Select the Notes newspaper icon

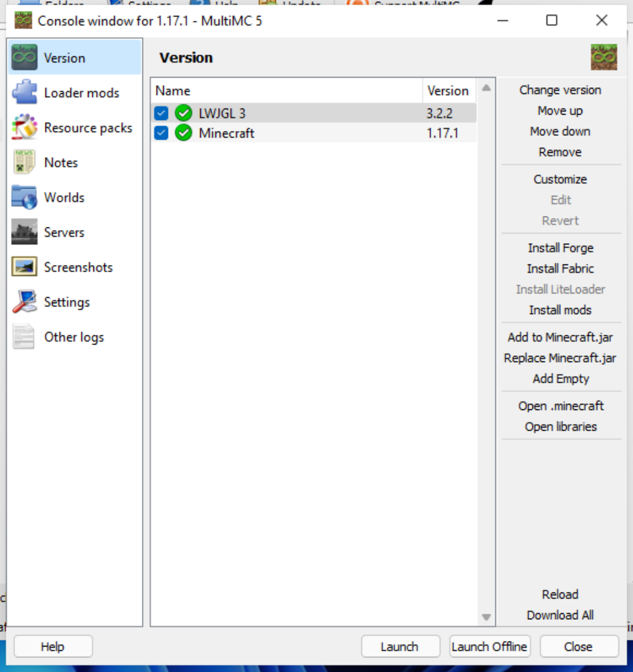[x=24, y=163]
